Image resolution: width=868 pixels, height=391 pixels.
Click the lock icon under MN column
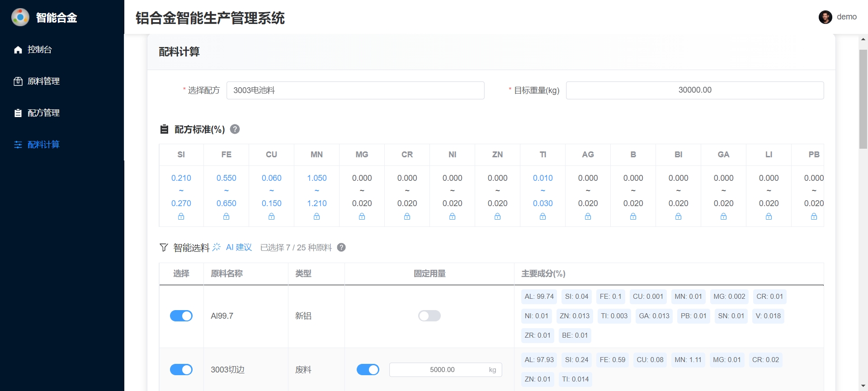click(x=316, y=217)
